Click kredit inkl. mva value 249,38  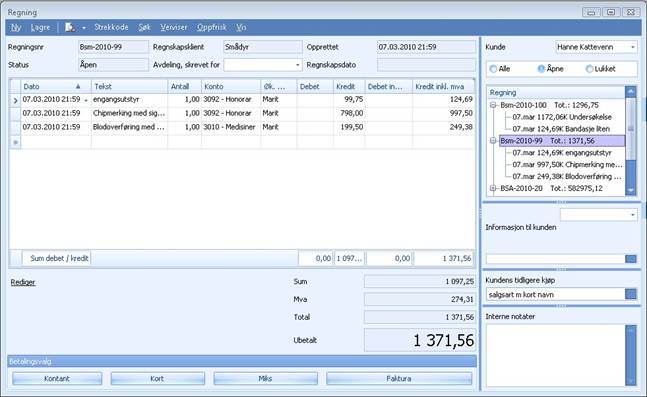(x=461, y=127)
